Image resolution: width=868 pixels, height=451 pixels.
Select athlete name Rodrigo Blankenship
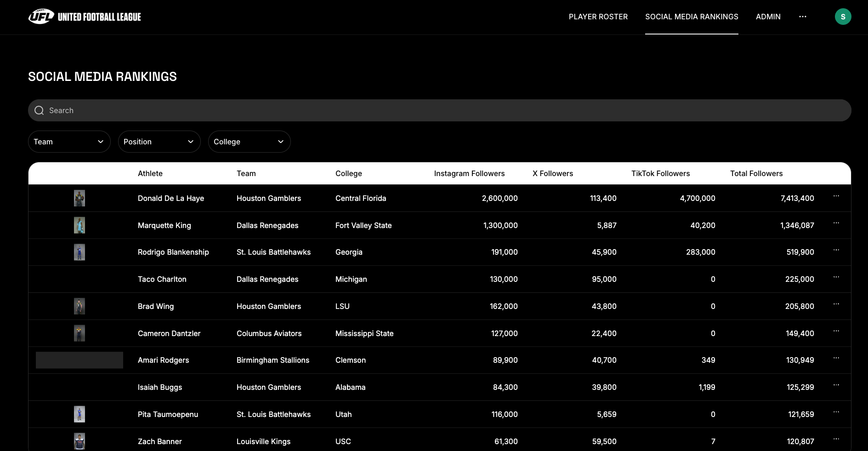pyautogui.click(x=173, y=252)
